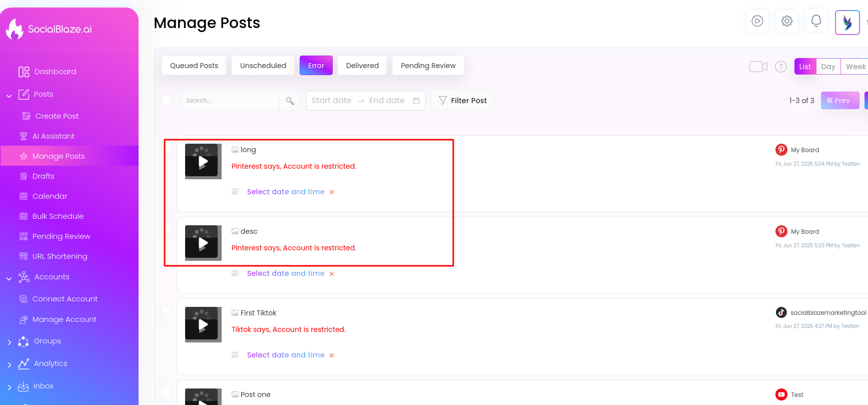The width and height of the screenshot is (868, 405).
Task: Switch to Delivered tab
Action: click(x=362, y=66)
